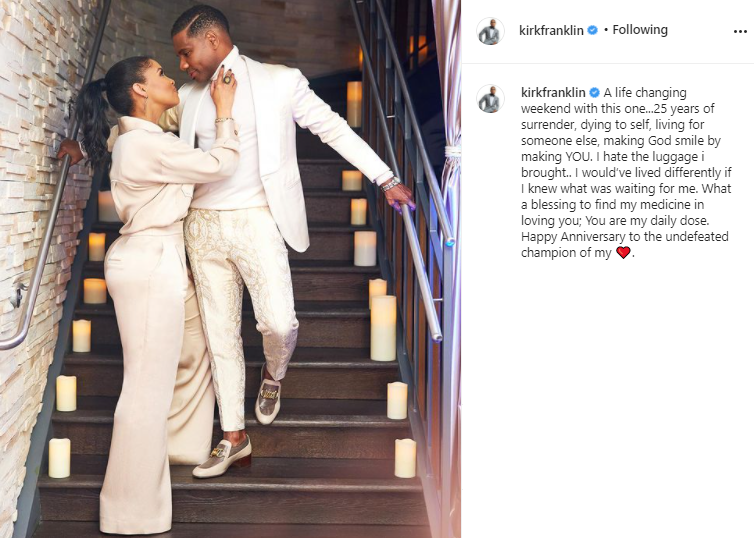
Task: Click the profile avatar in post header
Action: pos(490,31)
